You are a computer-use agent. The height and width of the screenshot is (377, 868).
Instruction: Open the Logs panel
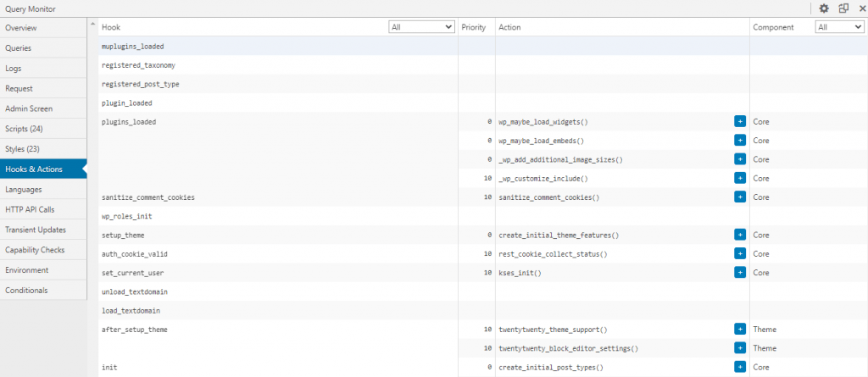tap(43, 68)
